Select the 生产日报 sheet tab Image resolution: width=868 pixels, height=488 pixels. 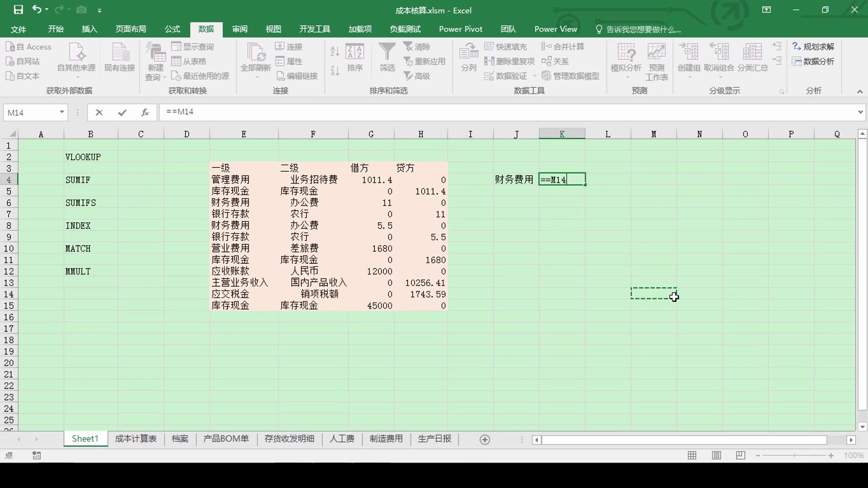coord(434,439)
